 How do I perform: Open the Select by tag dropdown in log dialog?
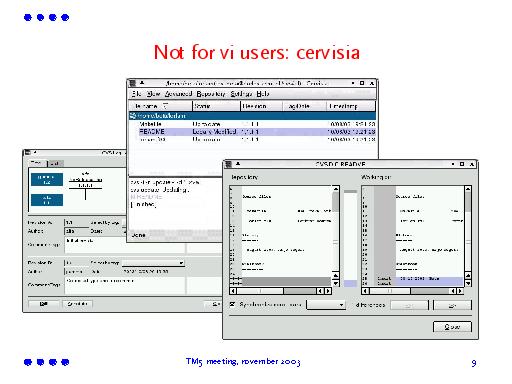pyautogui.click(x=153, y=263)
